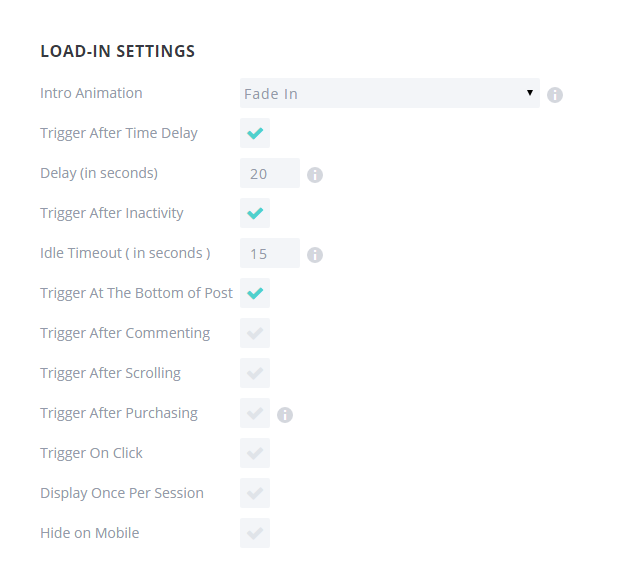Click the Load-In Settings heading
Screen dimensions: 640x569
click(x=118, y=51)
